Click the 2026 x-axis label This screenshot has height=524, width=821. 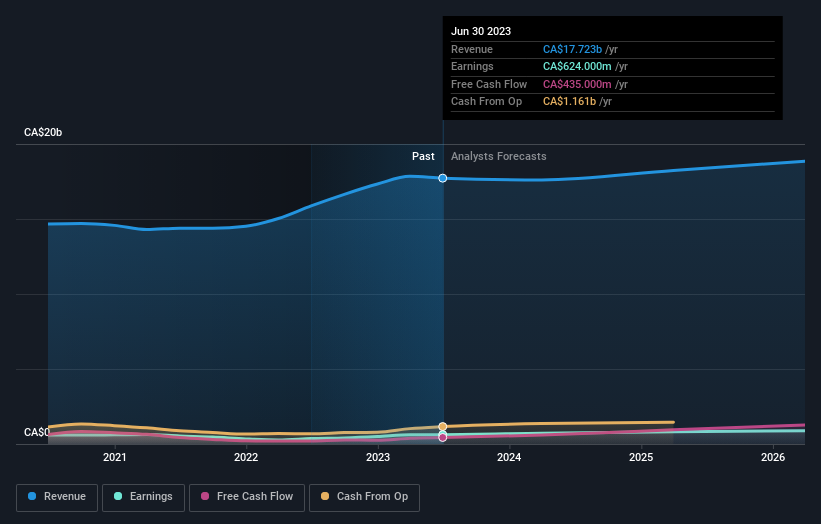(x=773, y=457)
